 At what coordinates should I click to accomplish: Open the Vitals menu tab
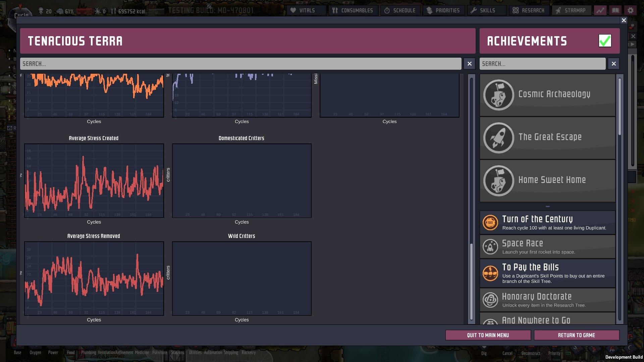307,10
